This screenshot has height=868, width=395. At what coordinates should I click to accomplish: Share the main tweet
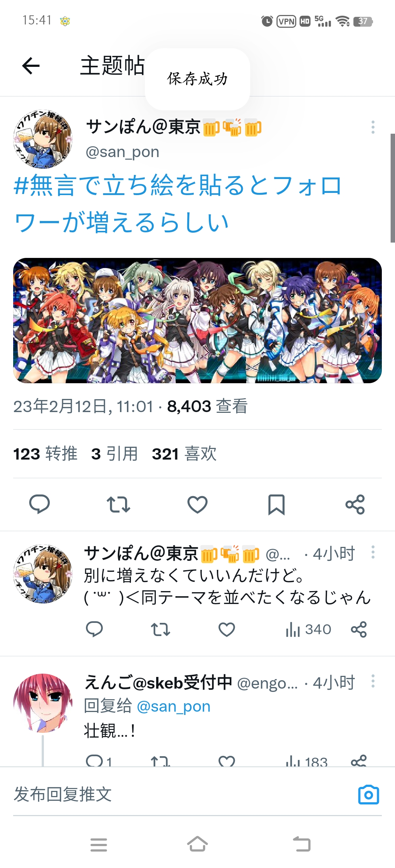click(x=355, y=505)
